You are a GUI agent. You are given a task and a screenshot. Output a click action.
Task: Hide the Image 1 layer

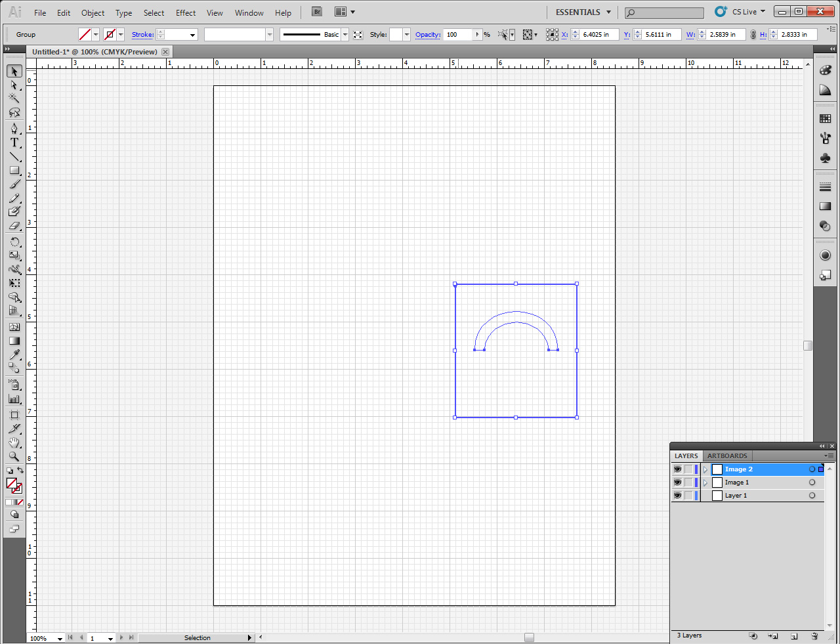click(677, 483)
